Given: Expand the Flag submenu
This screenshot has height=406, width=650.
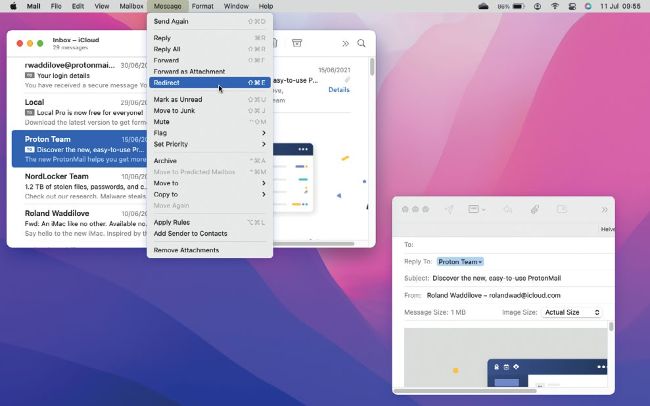Looking at the screenshot, I should 210,133.
